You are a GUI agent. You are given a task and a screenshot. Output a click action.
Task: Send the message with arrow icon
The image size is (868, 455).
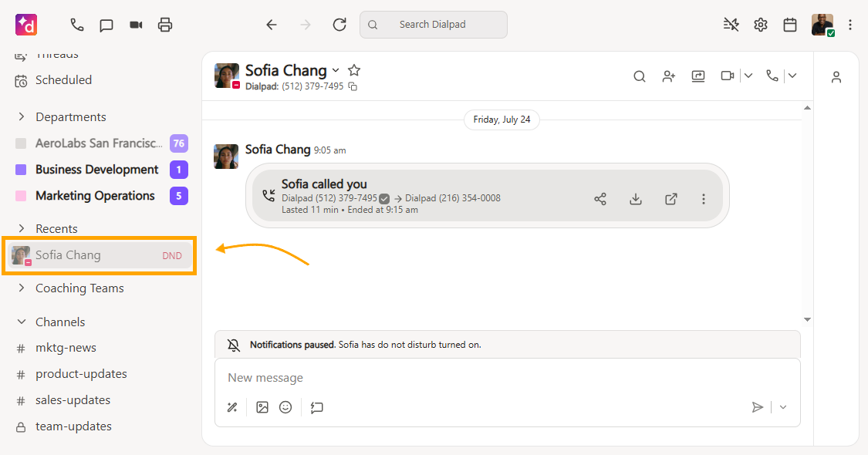tap(758, 408)
